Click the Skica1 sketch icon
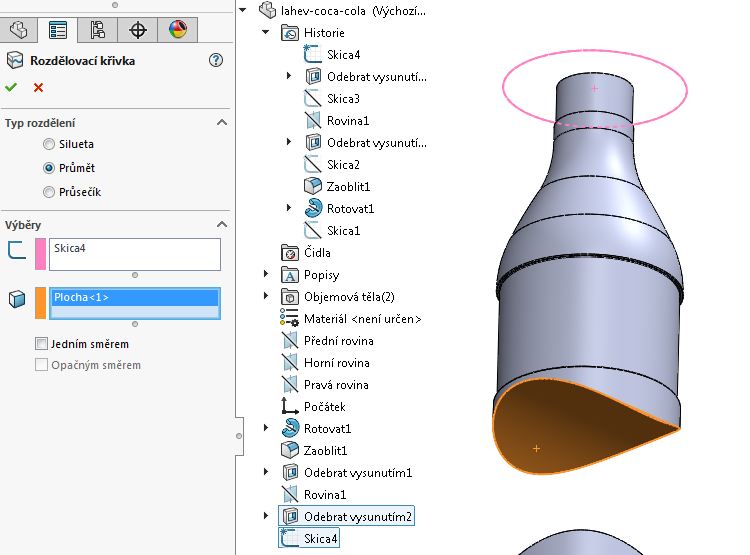Screen dimensions: 750x555 click(313, 231)
